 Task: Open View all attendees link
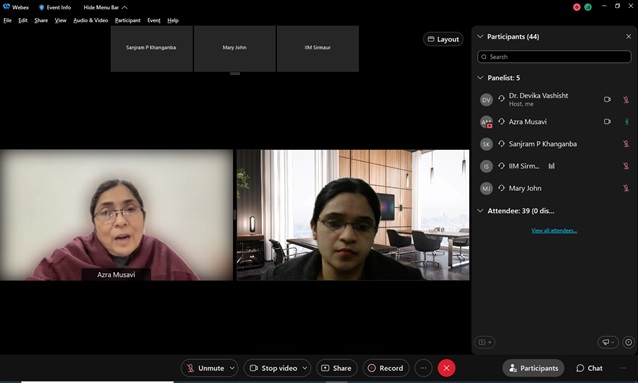click(x=554, y=231)
